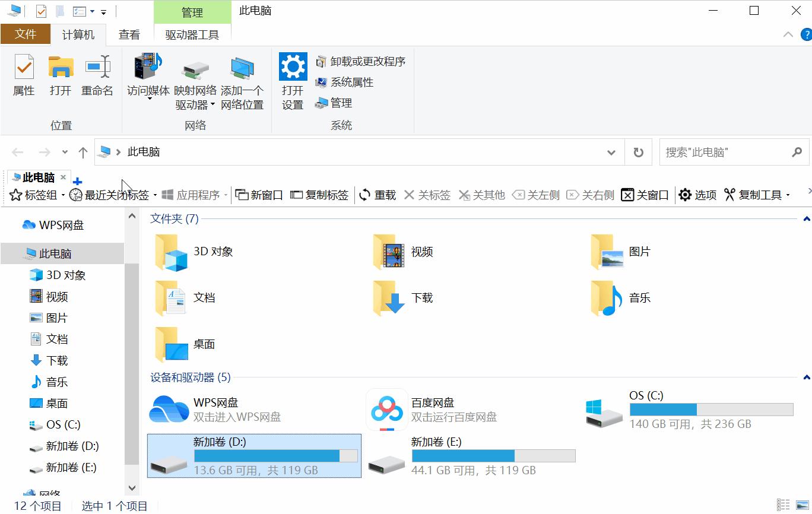Open 选项 (Options) gear on the tab toolbar
This screenshot has height=514, width=812.
point(686,194)
